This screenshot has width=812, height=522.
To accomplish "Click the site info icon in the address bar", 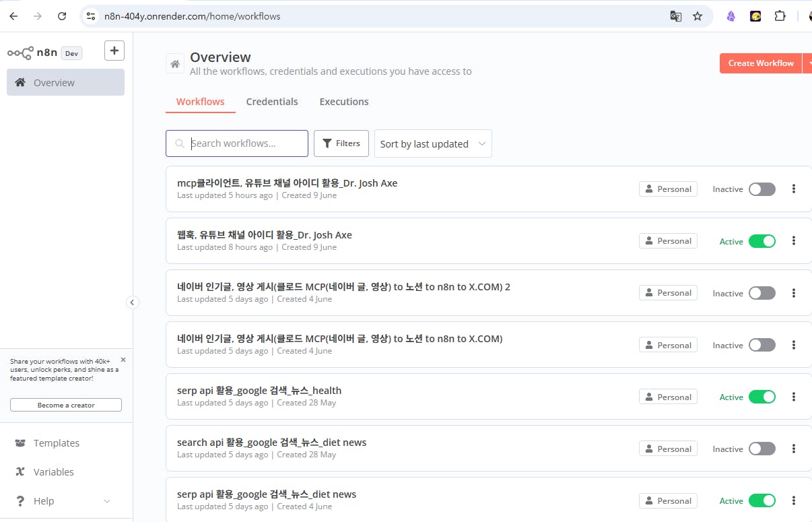I will pos(92,16).
